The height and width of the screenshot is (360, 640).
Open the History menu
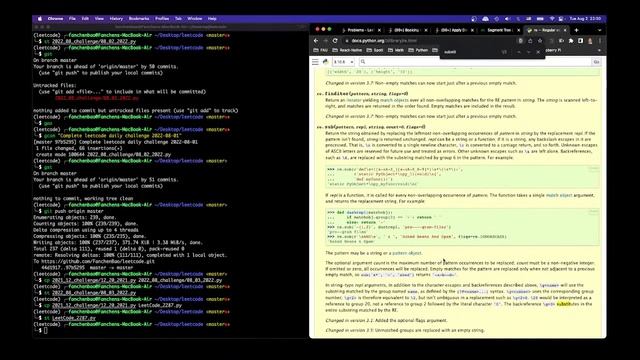point(116,19)
